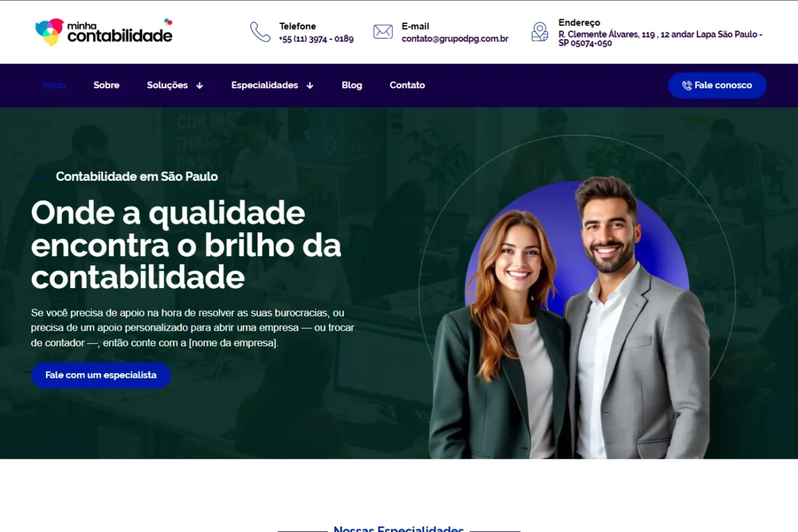Click the phone number +55 (11) 3974-0189

[316, 39]
